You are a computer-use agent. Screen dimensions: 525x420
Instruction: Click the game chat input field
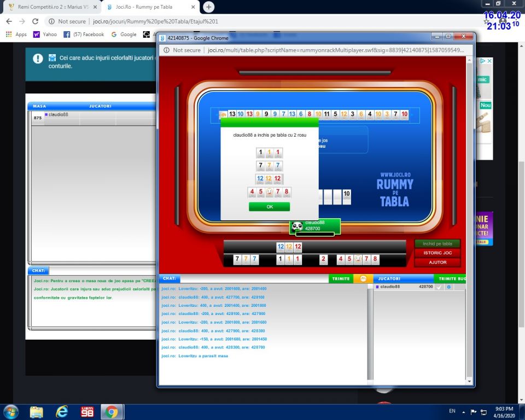(254, 278)
